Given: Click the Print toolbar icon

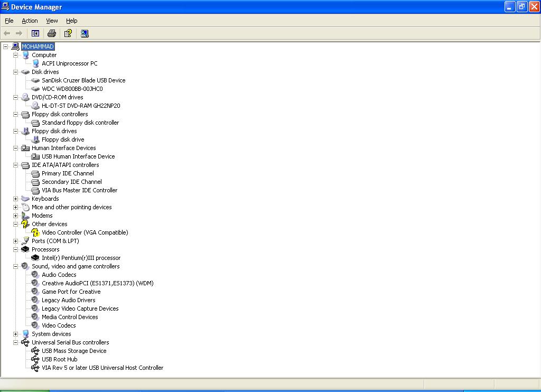Looking at the screenshot, I should tap(51, 33).
